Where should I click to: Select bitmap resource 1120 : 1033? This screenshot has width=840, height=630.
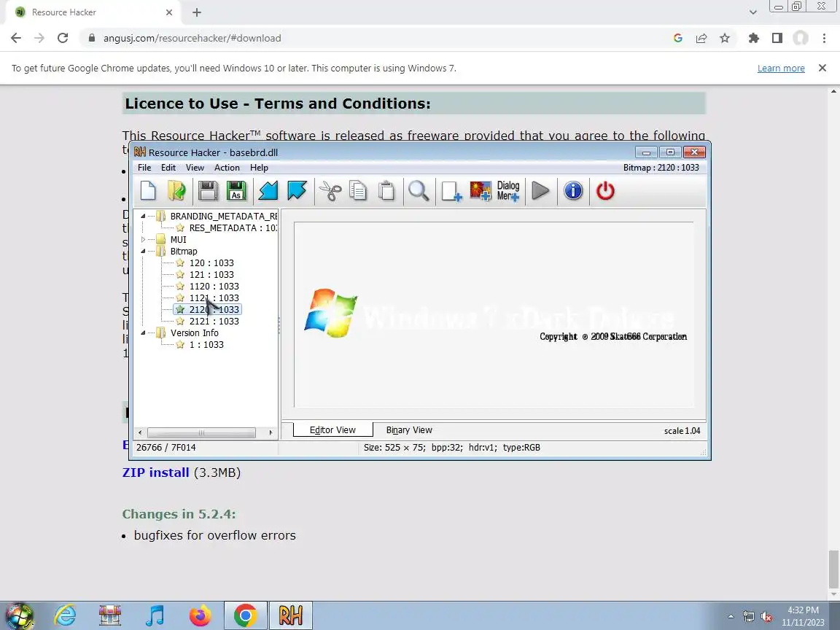tap(214, 286)
